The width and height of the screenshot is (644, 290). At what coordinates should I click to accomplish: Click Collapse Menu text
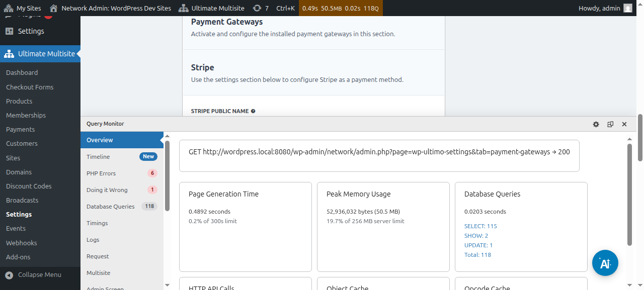[x=40, y=275]
